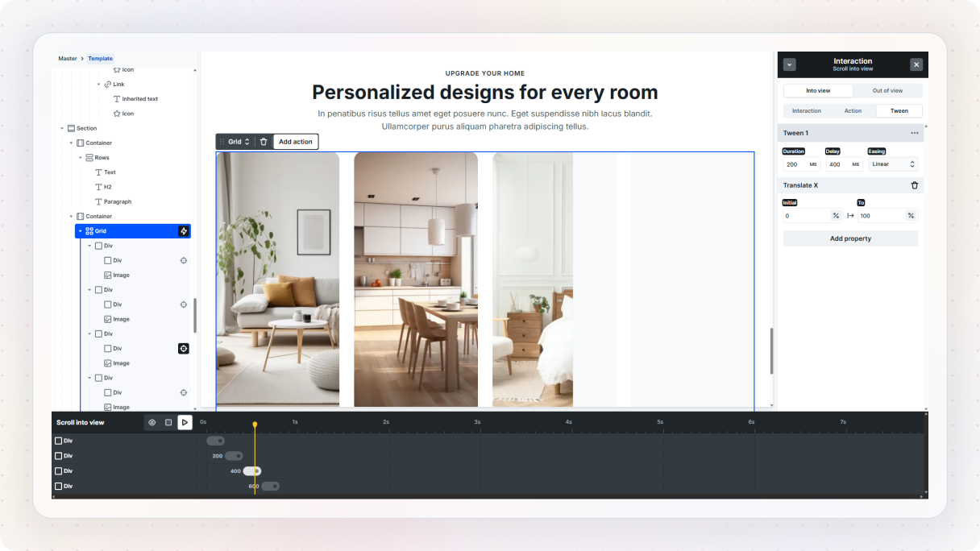Click the highlighted 400 tween bar in timeline

click(252, 471)
